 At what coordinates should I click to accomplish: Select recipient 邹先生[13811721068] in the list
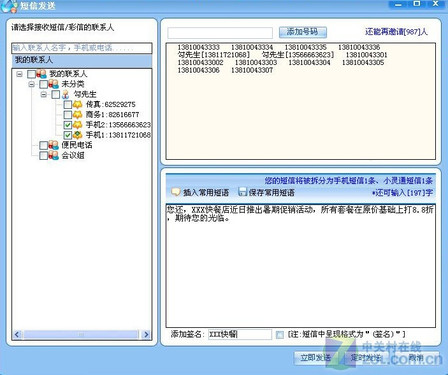(x=213, y=55)
